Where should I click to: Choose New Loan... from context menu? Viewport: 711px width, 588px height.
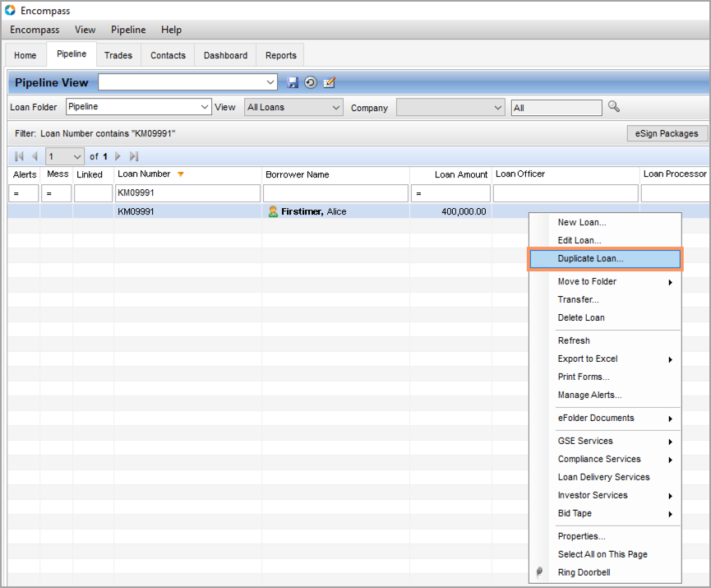(582, 222)
